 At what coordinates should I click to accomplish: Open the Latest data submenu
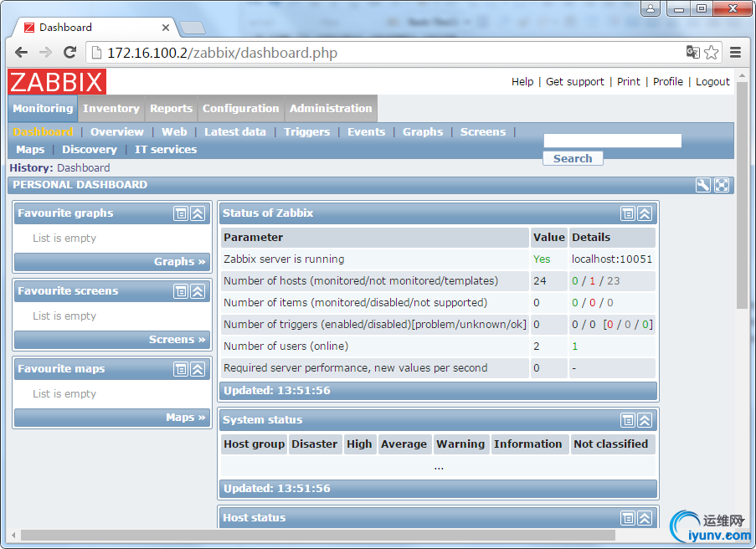pyautogui.click(x=234, y=132)
